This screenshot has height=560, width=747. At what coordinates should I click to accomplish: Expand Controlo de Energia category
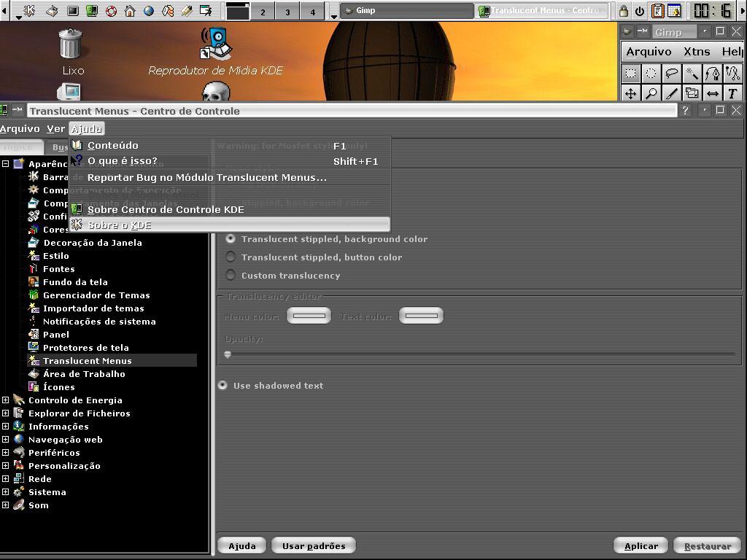tap(5, 400)
